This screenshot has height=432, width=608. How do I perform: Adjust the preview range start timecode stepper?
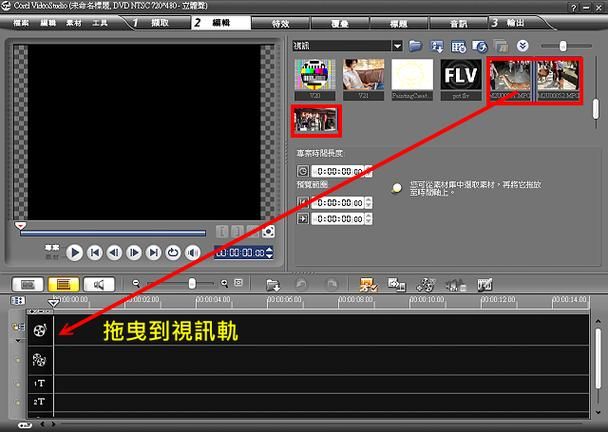click(368, 202)
